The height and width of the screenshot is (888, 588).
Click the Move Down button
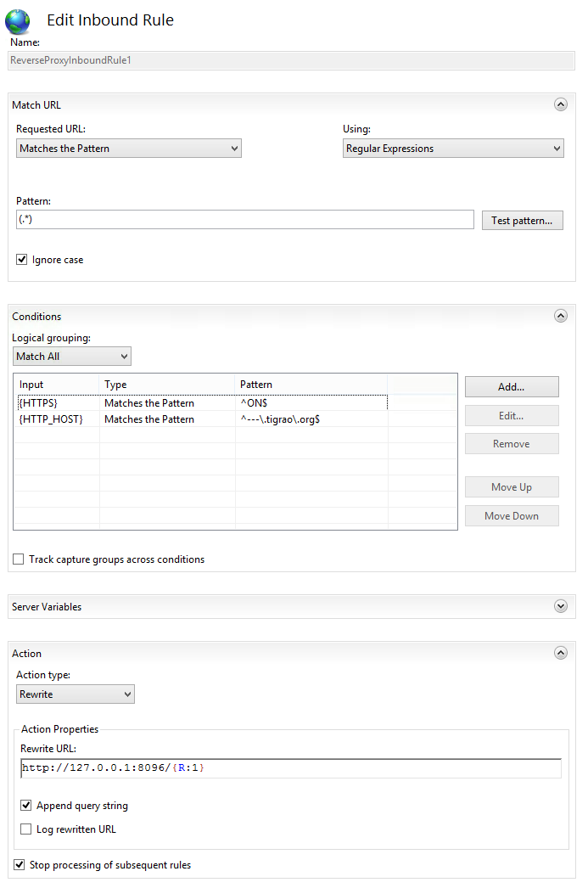(x=512, y=516)
